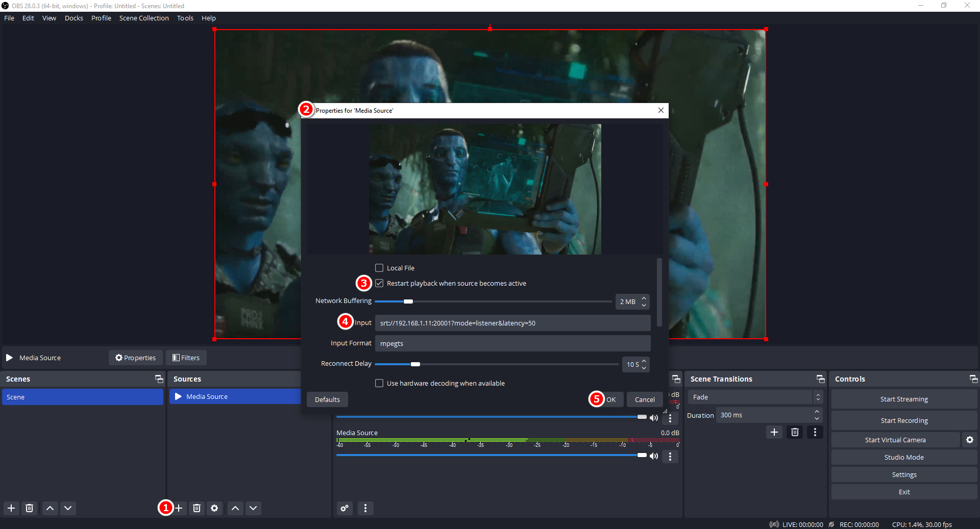
Task: Open OBS Settings from Controls
Action: pos(904,474)
